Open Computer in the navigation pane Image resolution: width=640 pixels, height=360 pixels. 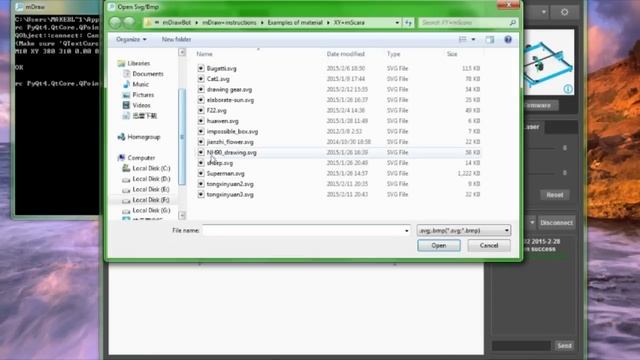pos(141,158)
